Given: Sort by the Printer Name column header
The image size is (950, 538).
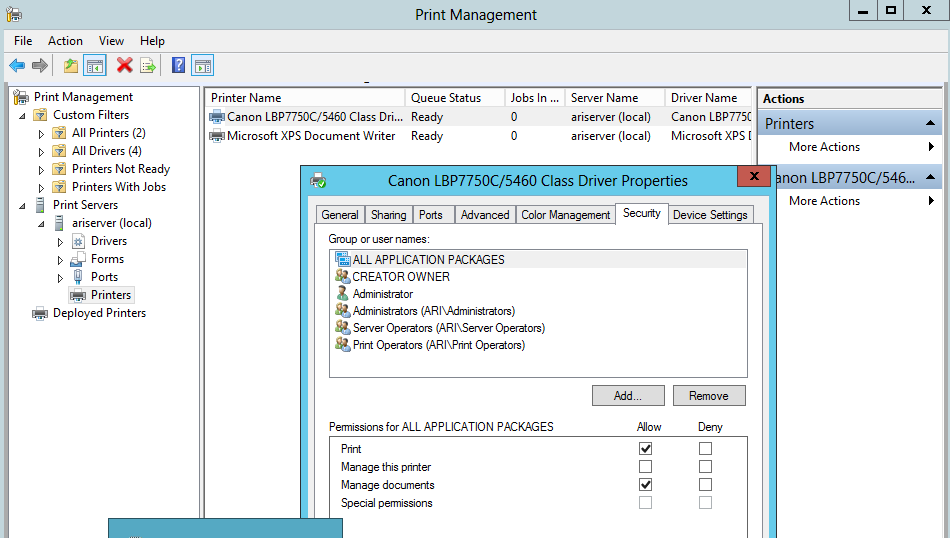Looking at the screenshot, I should [x=305, y=98].
